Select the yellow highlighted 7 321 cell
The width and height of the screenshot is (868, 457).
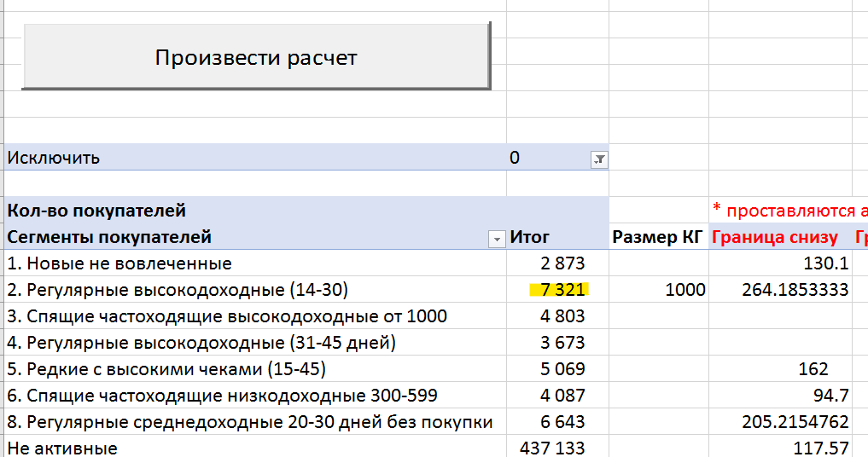coord(558,290)
